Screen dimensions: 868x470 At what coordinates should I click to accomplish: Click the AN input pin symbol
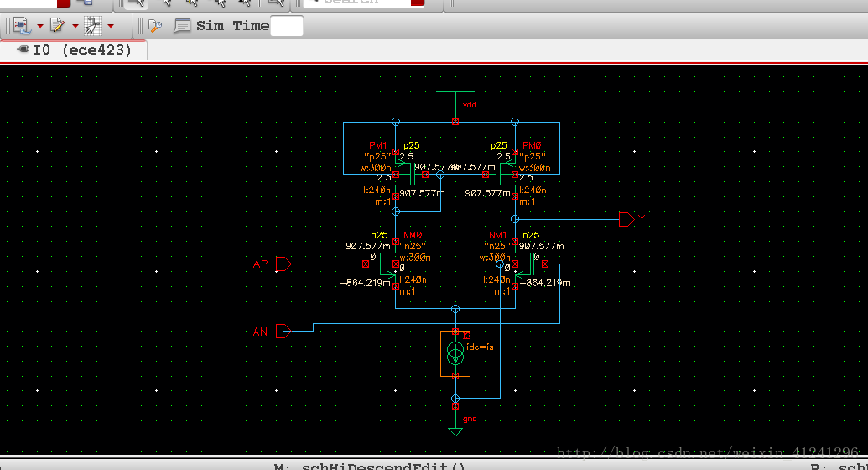pyautogui.click(x=283, y=332)
